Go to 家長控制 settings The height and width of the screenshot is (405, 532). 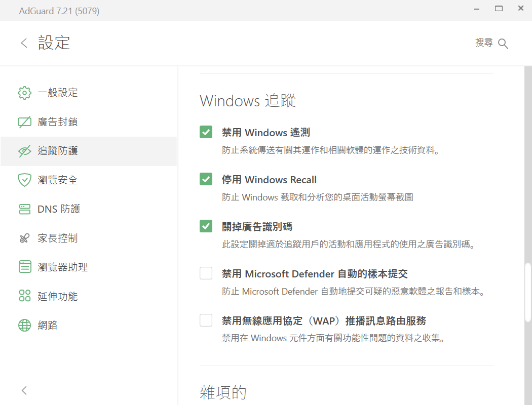[89, 238]
